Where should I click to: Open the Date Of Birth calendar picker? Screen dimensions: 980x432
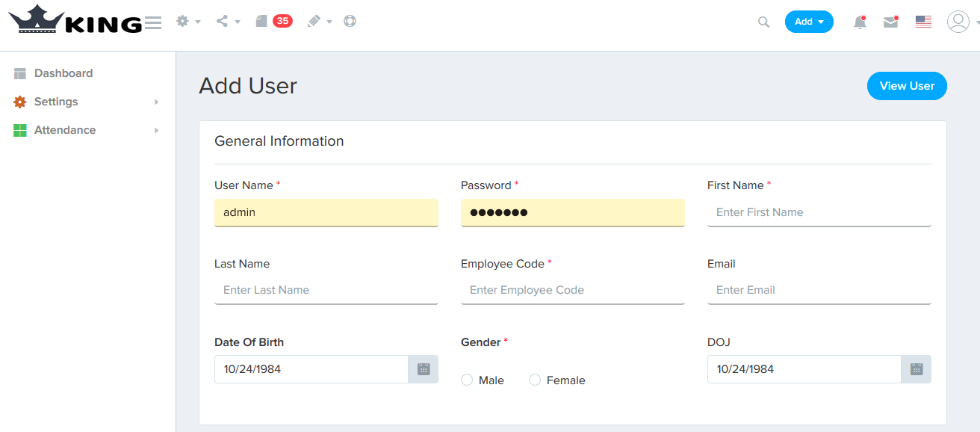pos(424,369)
